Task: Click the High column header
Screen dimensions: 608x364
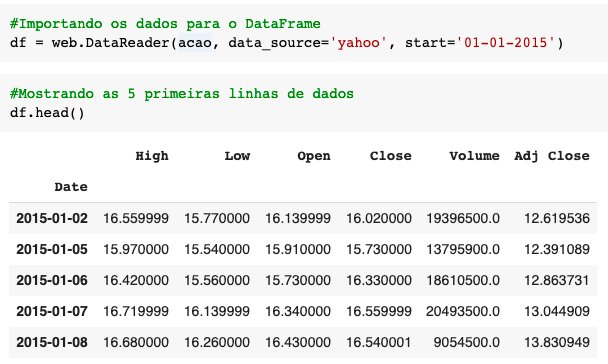Action: click(152, 156)
